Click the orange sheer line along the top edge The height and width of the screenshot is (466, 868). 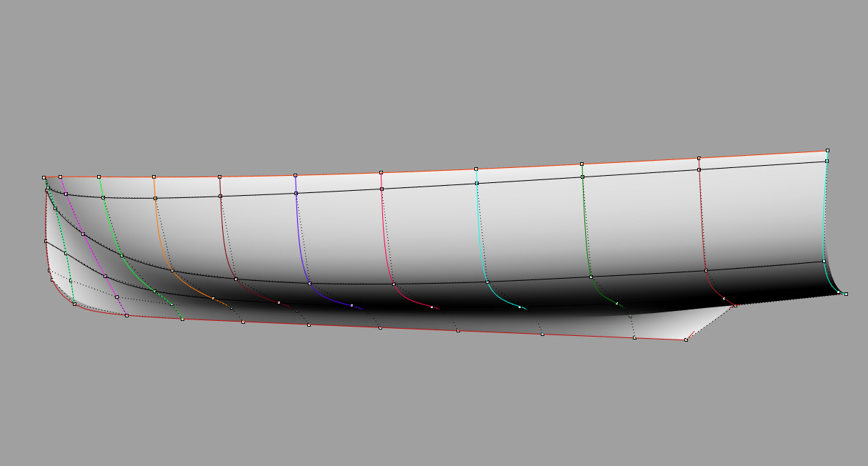(429, 171)
